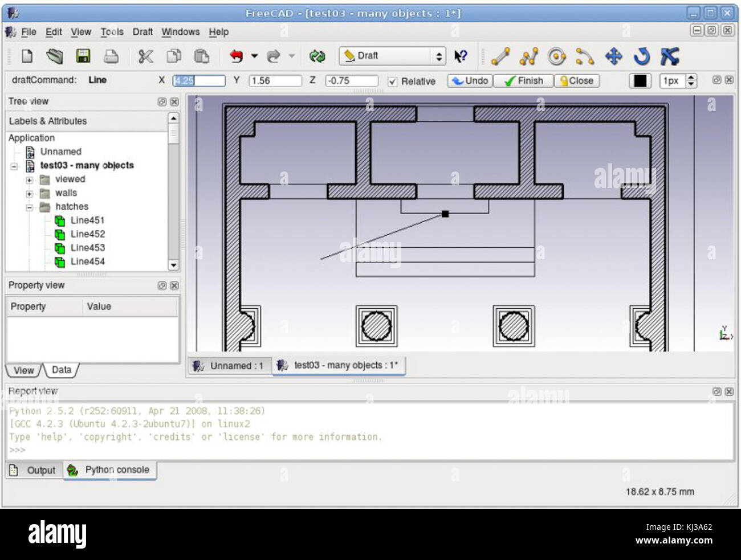The height and width of the screenshot is (560, 741).
Task: Open a file with the Open icon
Action: pos(55,56)
